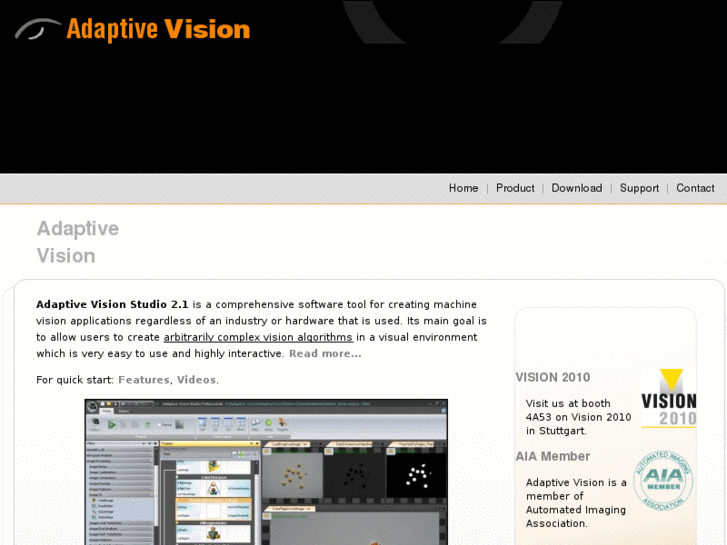Open the Contact page
727x545 pixels.
point(695,188)
